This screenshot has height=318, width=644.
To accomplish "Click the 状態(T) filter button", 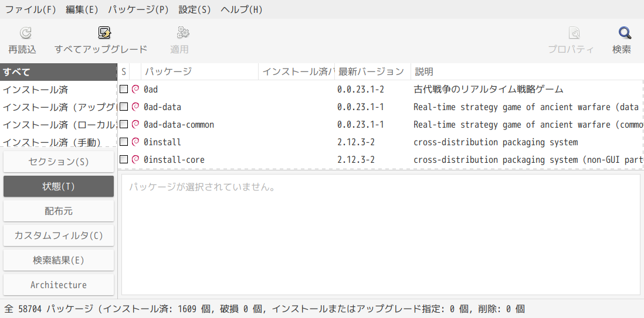I will [x=59, y=186].
